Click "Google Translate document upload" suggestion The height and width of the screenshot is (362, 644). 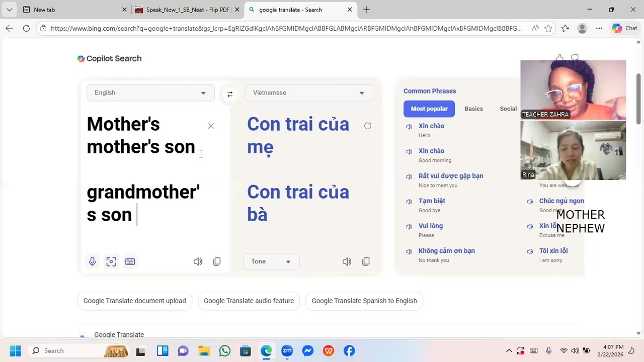click(135, 301)
